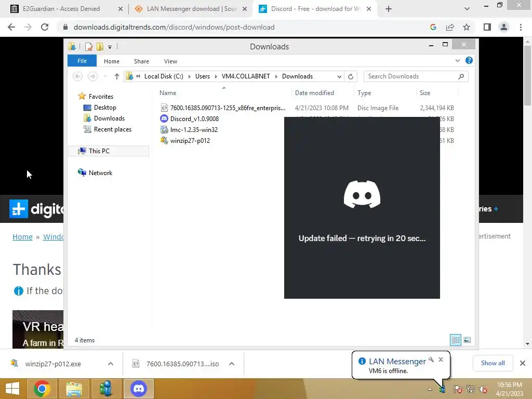Open Home ribbon tab in Explorer
This screenshot has height=399, width=532.
pyautogui.click(x=112, y=61)
